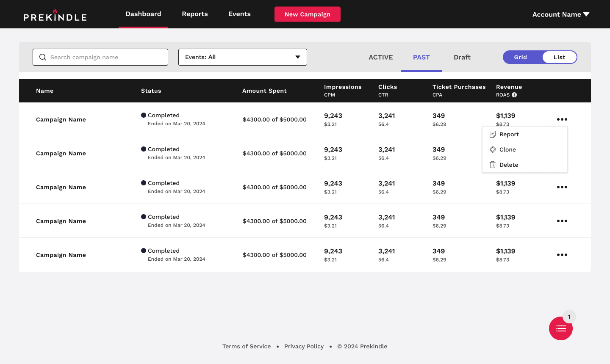Click the New Campaign button
The height and width of the screenshot is (364, 610).
tap(307, 14)
